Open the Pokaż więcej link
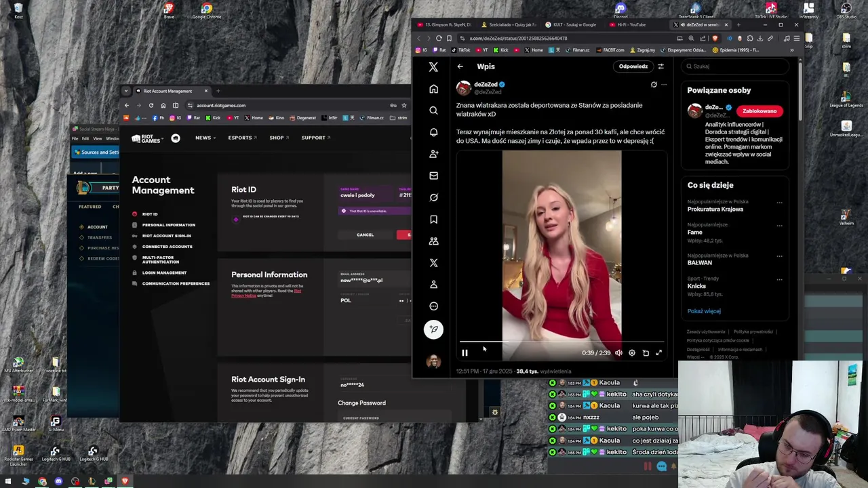This screenshot has width=868, height=488. [x=704, y=311]
